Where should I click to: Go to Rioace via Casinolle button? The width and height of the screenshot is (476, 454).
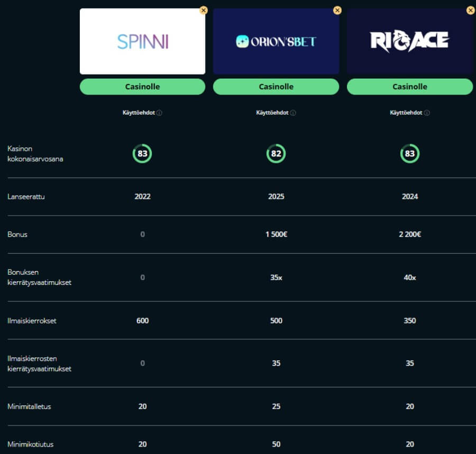410,87
